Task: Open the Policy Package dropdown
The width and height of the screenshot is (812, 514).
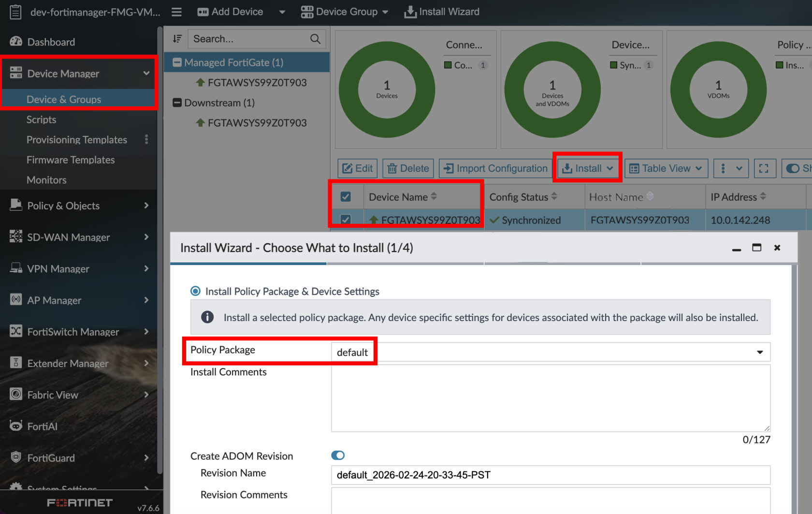Action: (550, 352)
